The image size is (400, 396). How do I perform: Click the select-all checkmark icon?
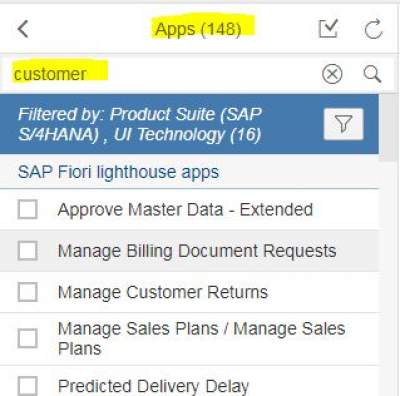pos(328,29)
